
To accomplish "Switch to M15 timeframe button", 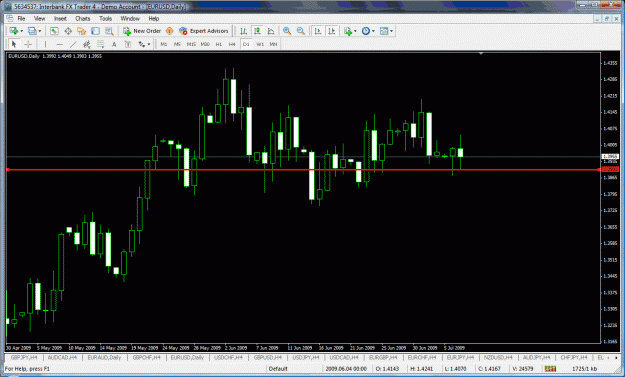I will [x=191, y=44].
